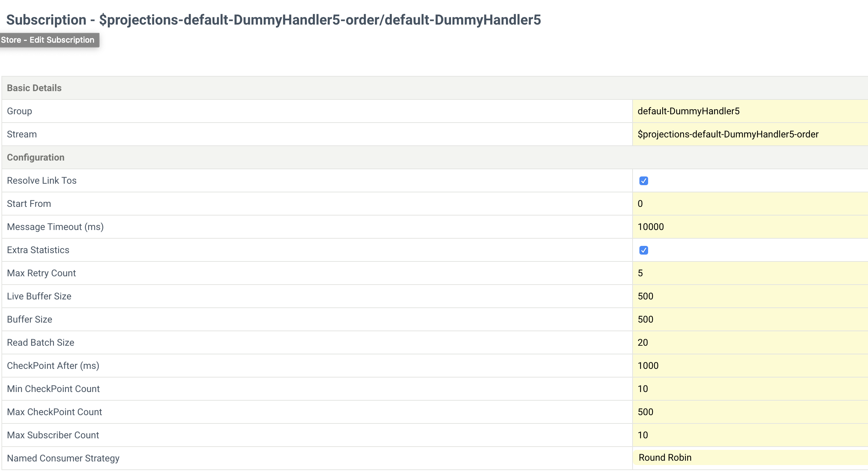Open the Named Consumer Strategy dropdown

pyautogui.click(x=750, y=457)
